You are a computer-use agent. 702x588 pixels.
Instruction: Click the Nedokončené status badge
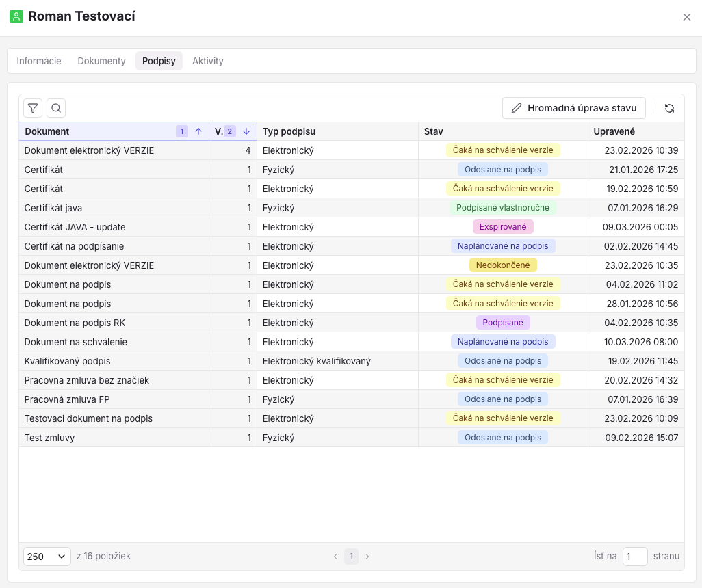503,265
